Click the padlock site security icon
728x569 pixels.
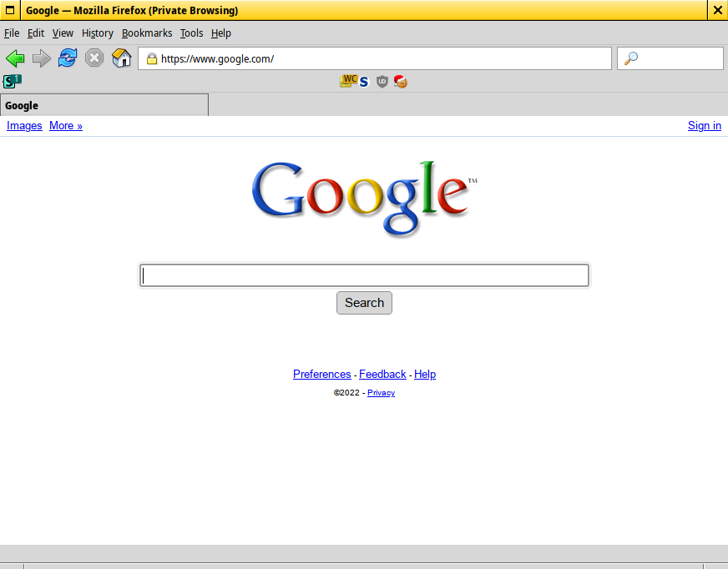pyautogui.click(x=151, y=58)
